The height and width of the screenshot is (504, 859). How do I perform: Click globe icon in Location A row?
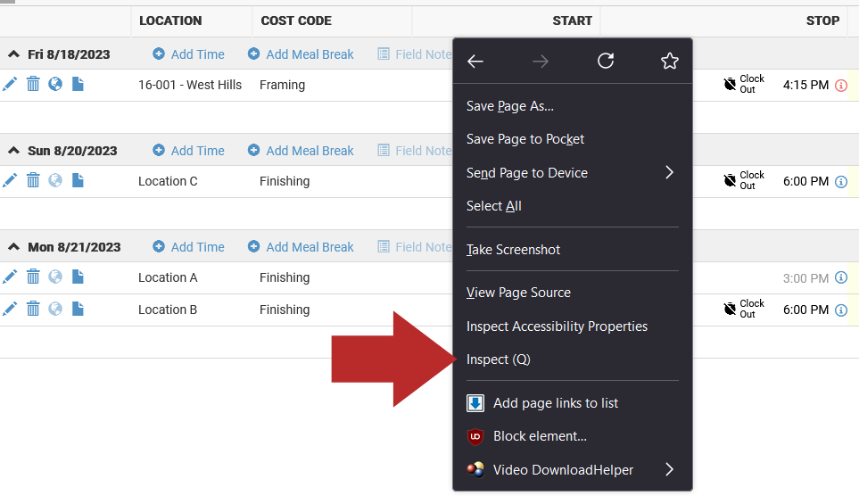pos(55,277)
